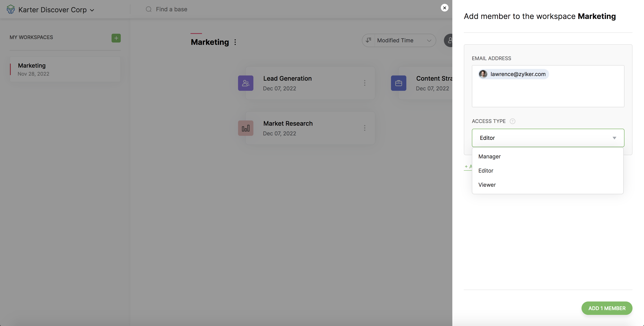
Task: Click the green add workspace plus icon
Action: [x=116, y=38]
